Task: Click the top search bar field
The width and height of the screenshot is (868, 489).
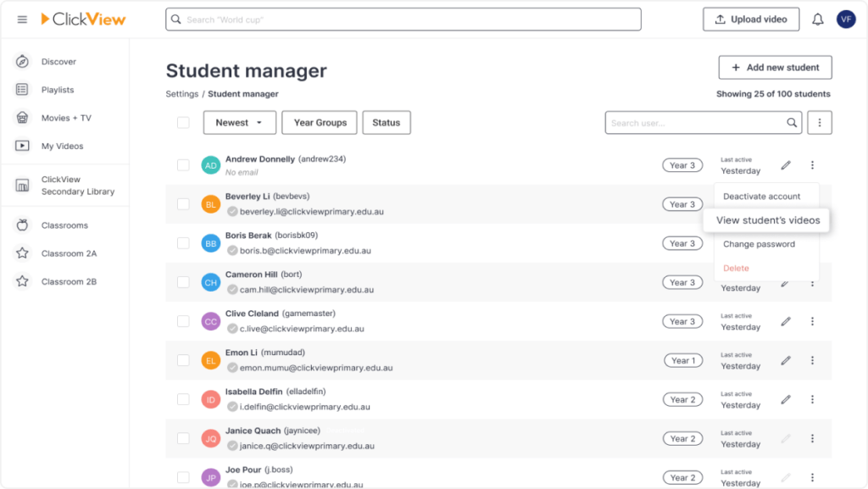Action: 403,19
